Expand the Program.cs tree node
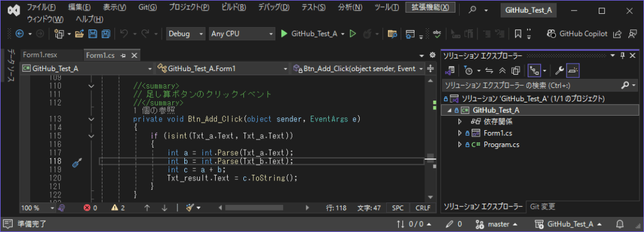 coord(460,145)
